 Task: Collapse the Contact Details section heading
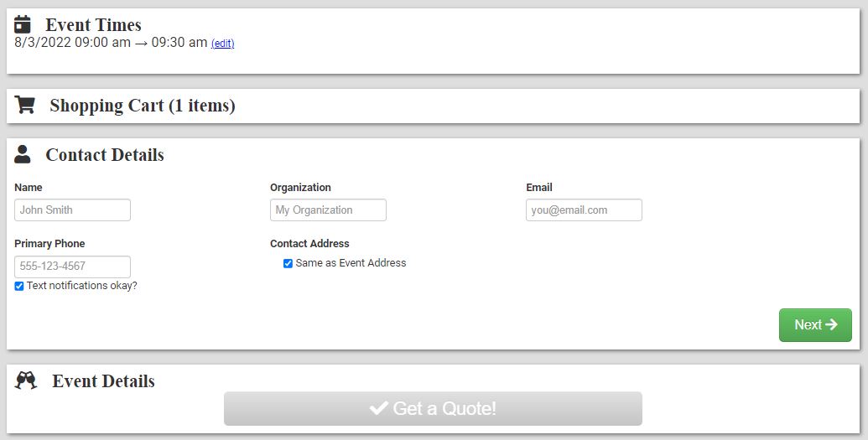104,155
